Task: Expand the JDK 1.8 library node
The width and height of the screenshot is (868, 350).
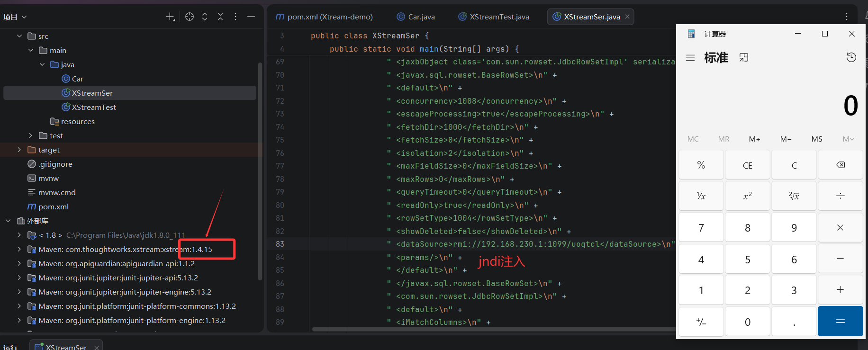Action: coord(19,235)
